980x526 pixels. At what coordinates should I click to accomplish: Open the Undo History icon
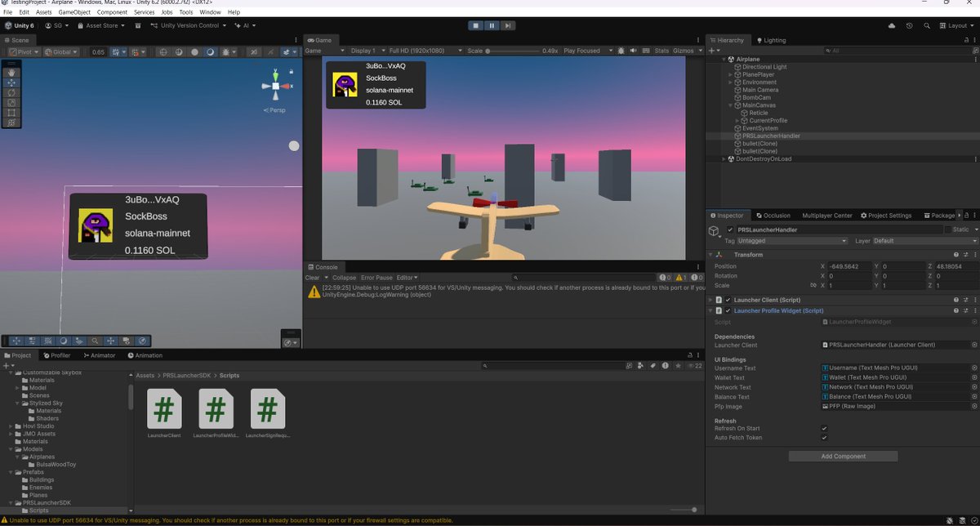click(x=910, y=25)
